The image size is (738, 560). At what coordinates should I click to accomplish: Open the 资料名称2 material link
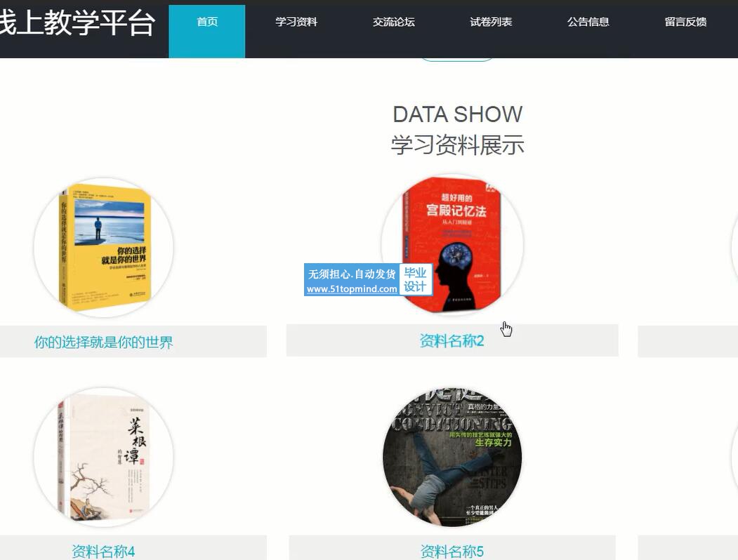pos(452,341)
